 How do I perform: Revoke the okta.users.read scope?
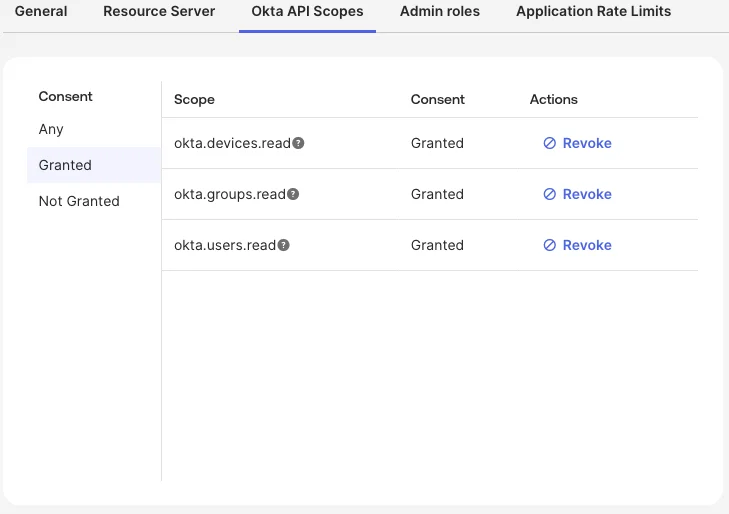pos(577,245)
